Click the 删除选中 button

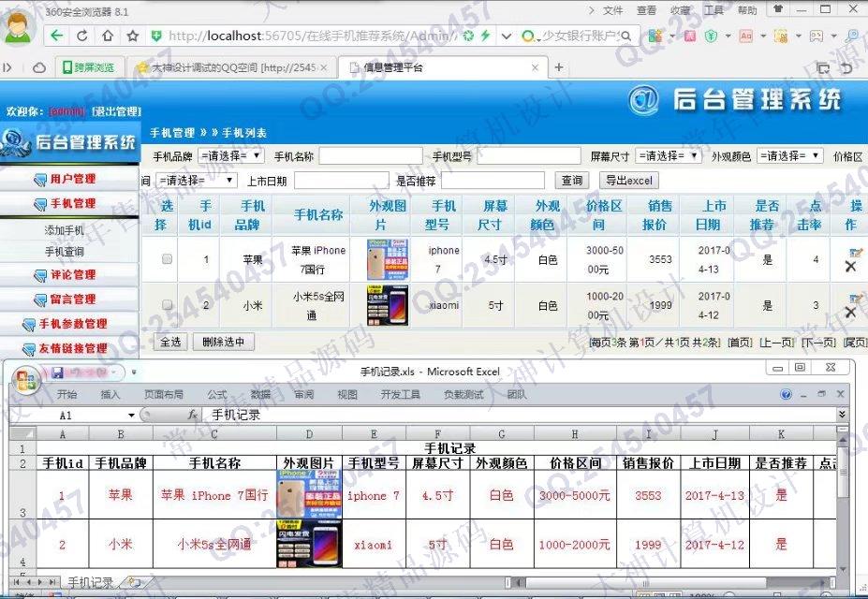(x=223, y=342)
